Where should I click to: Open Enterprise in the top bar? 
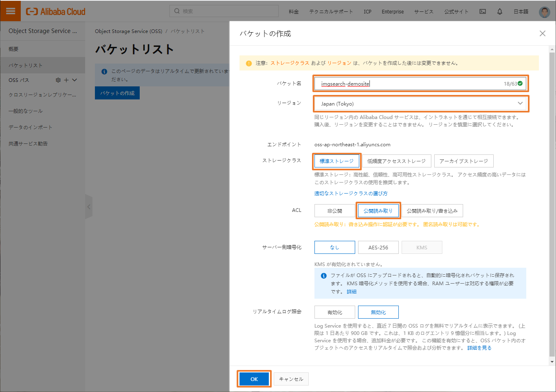[393, 11]
